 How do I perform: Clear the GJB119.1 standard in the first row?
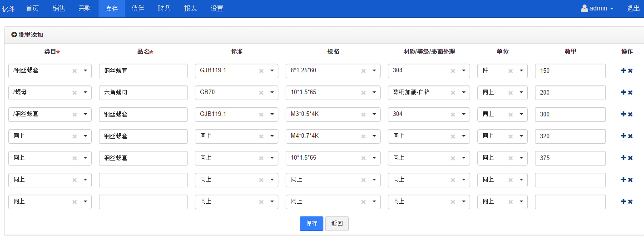pyautogui.click(x=261, y=70)
